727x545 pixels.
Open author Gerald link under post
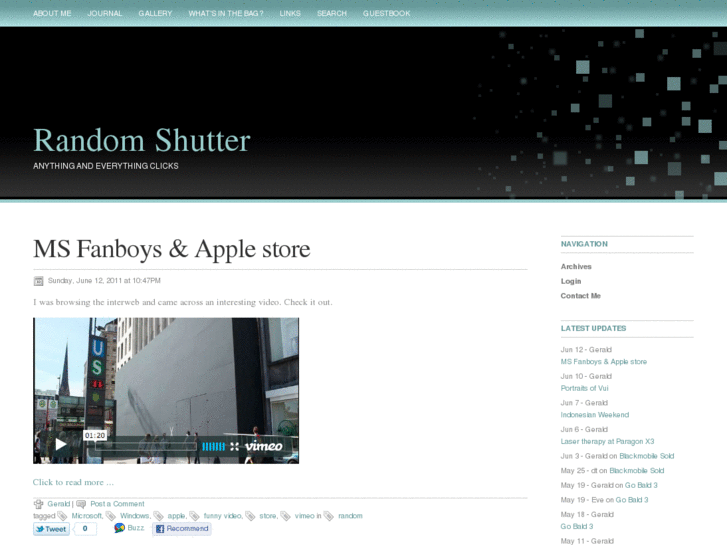58,504
